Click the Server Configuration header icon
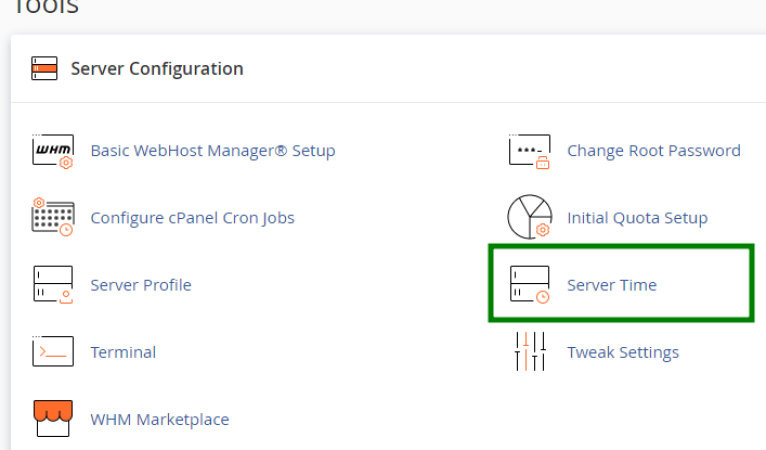The height and width of the screenshot is (450, 766). pos(44,68)
